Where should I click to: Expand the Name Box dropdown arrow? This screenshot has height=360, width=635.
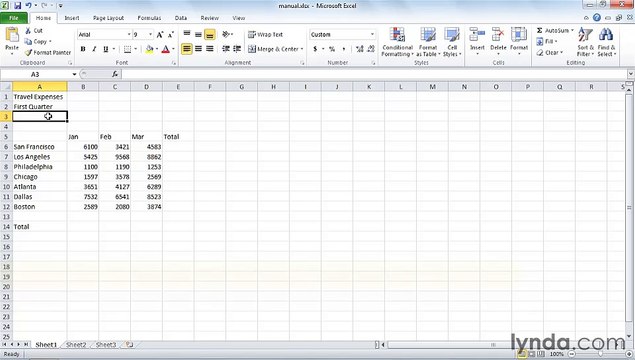click(74, 74)
